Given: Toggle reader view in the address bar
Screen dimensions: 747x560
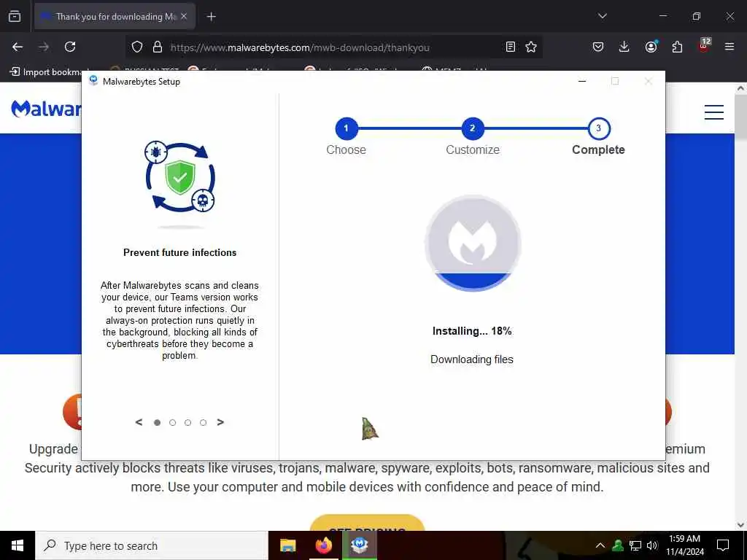Looking at the screenshot, I should pos(510,47).
